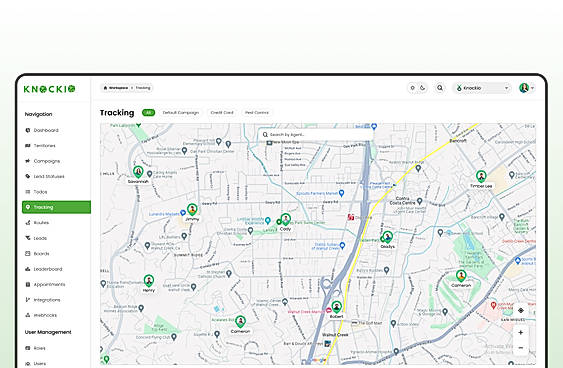This screenshot has width=563, height=368.
Task: Click the Contra Costa Centre map pin
Action: 419,201
